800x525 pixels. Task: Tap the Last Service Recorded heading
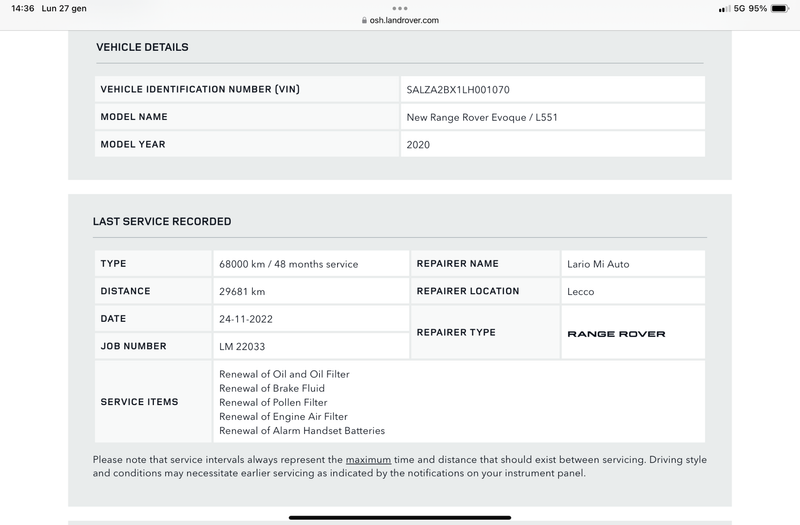[x=162, y=221]
